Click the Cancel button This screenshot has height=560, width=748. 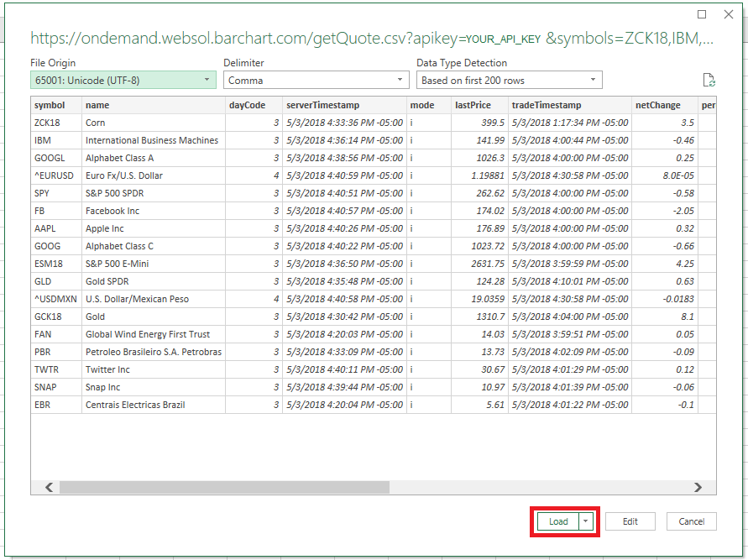691,521
